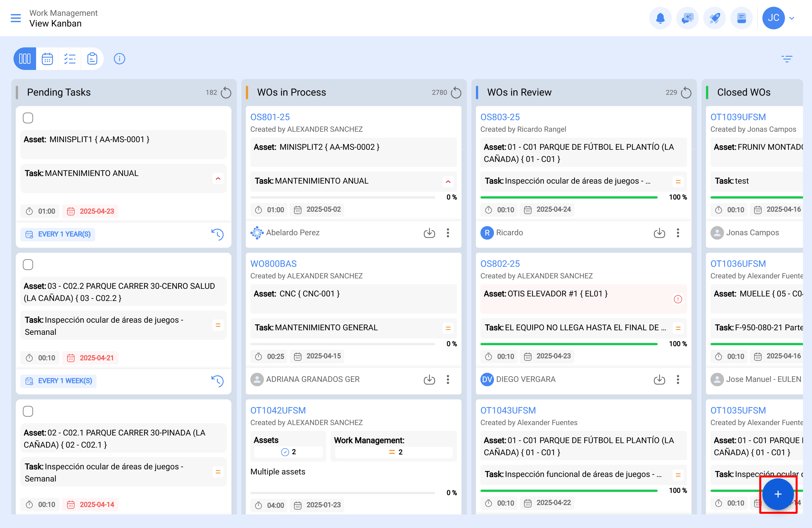Click the OS803-25 green progress bar

568,197
